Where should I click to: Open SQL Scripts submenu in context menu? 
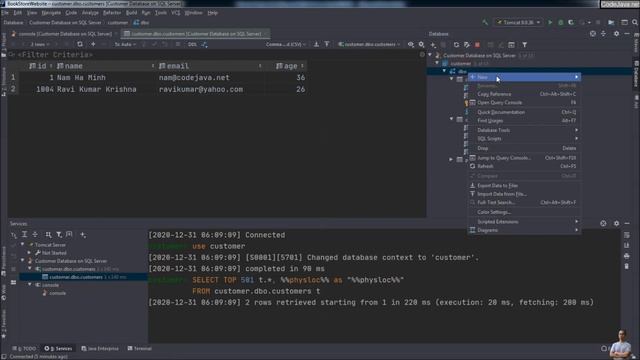click(x=524, y=139)
